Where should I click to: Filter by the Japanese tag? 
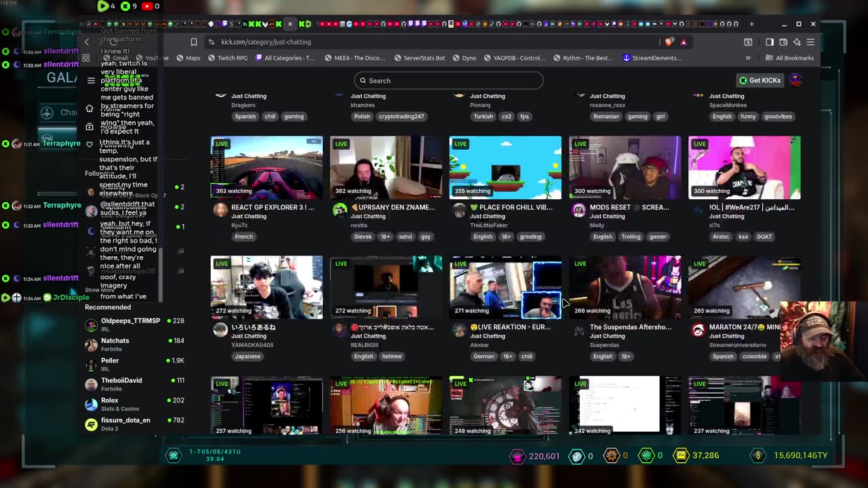(248, 357)
